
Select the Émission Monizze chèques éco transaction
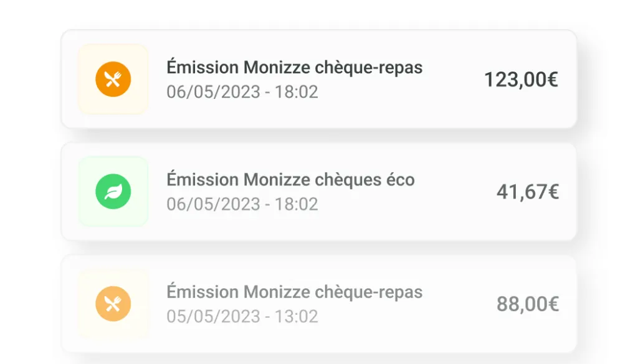[319, 191]
